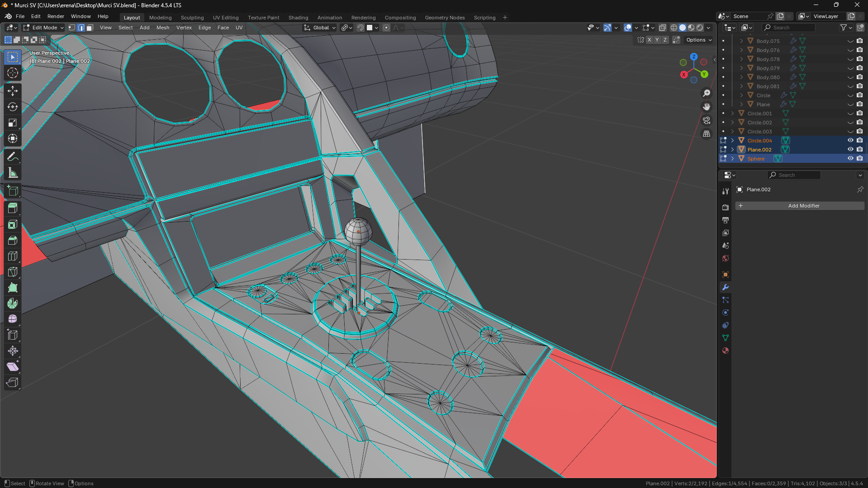This screenshot has height=488, width=868.
Task: Disable Body.075 in renders via camera icon
Action: pyautogui.click(x=860, y=41)
